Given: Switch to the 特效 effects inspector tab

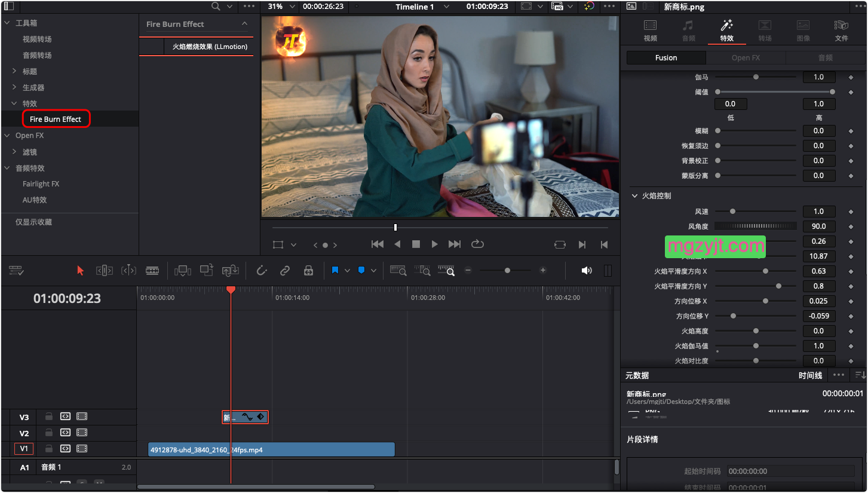Looking at the screenshot, I should coord(726,30).
